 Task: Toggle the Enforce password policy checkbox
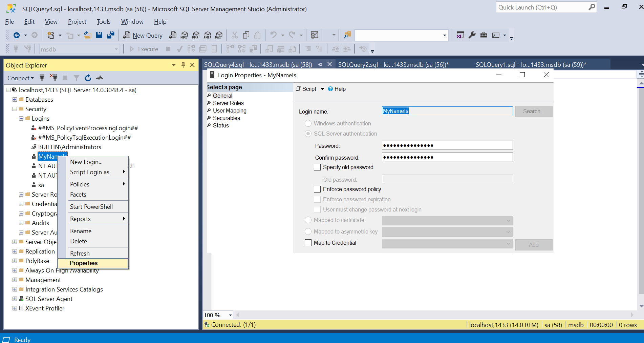(317, 189)
